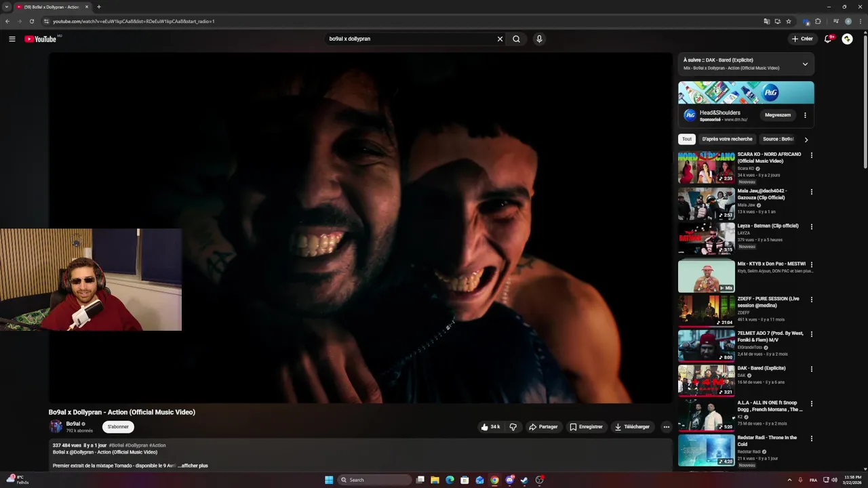Click the Créer button
This screenshot has height=488, width=868.
tap(802, 39)
